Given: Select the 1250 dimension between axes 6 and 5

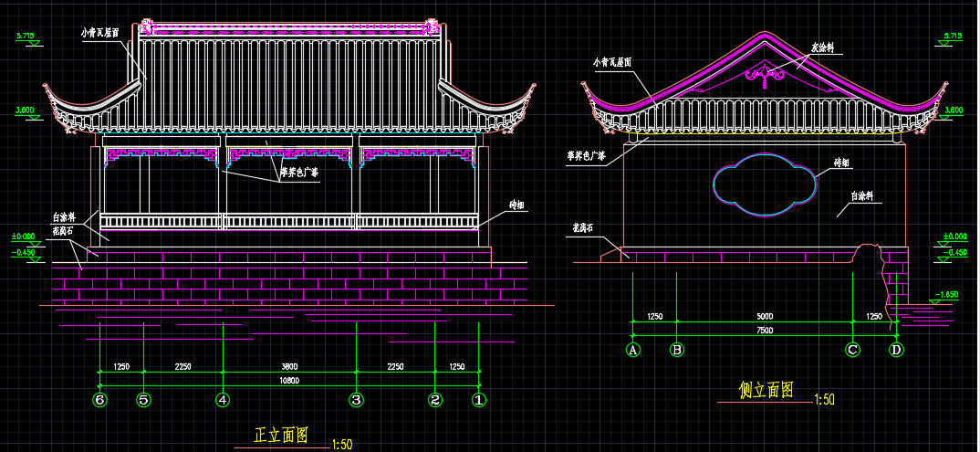Looking at the screenshot, I should pyautogui.click(x=121, y=366).
